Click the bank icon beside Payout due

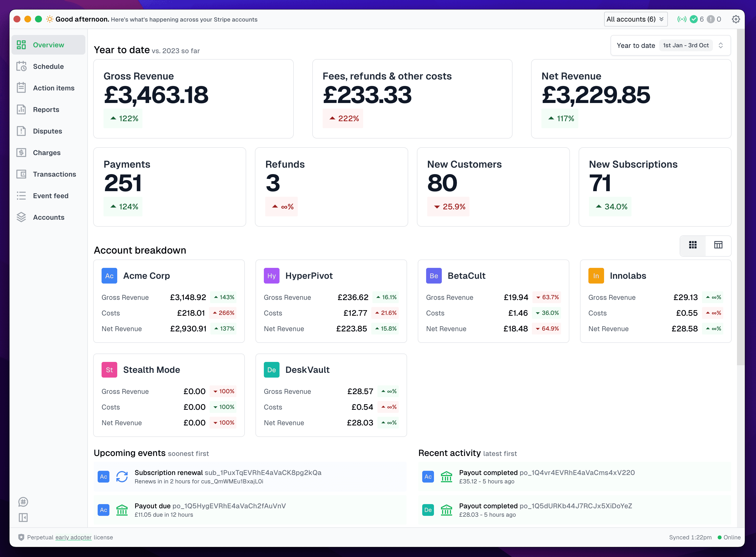click(122, 510)
